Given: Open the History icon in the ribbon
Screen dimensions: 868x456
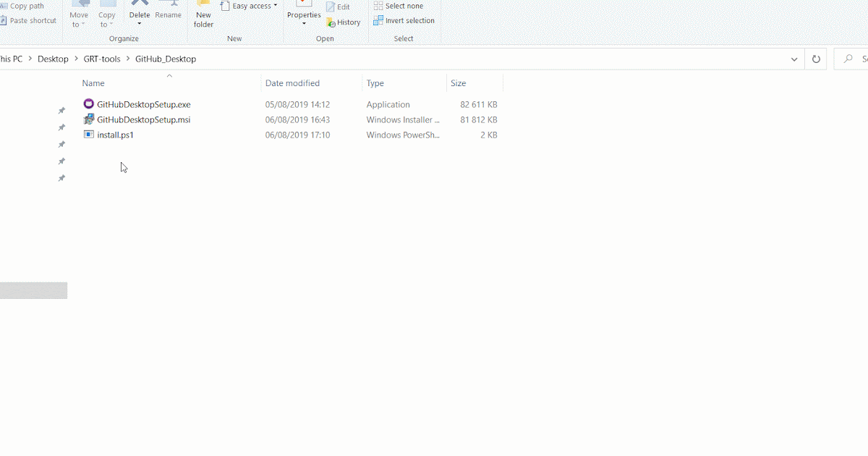Looking at the screenshot, I should point(344,22).
